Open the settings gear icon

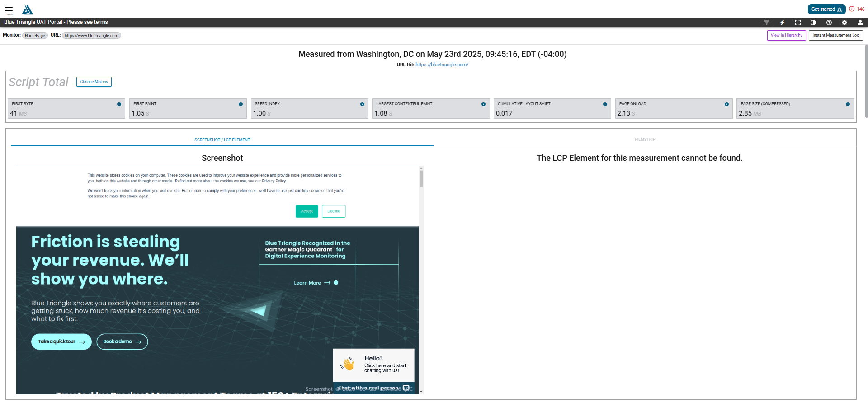point(844,22)
